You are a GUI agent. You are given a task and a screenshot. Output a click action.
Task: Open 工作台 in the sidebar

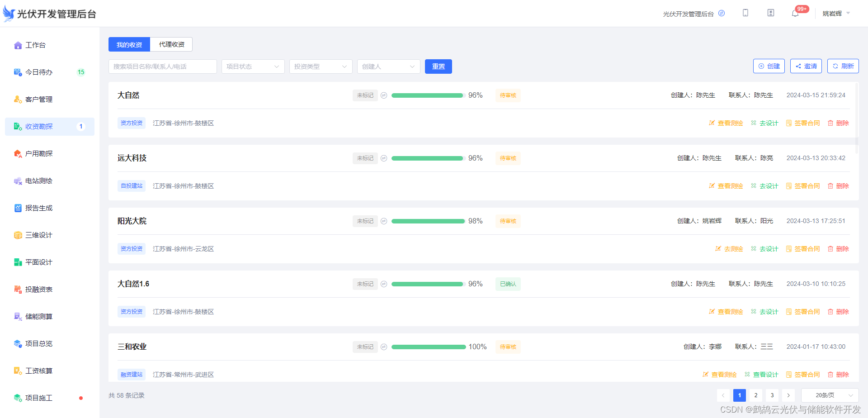click(x=50, y=45)
